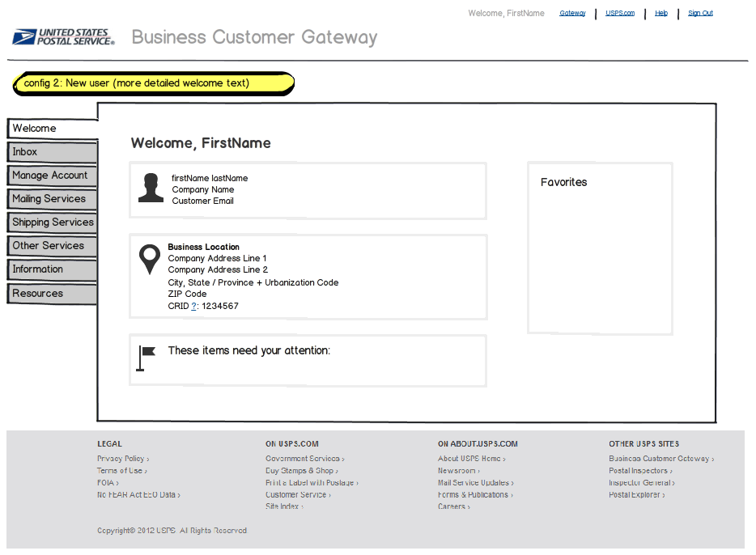Open the Information tab
Image resolution: width=756 pixels, height=555 pixels.
(52, 269)
